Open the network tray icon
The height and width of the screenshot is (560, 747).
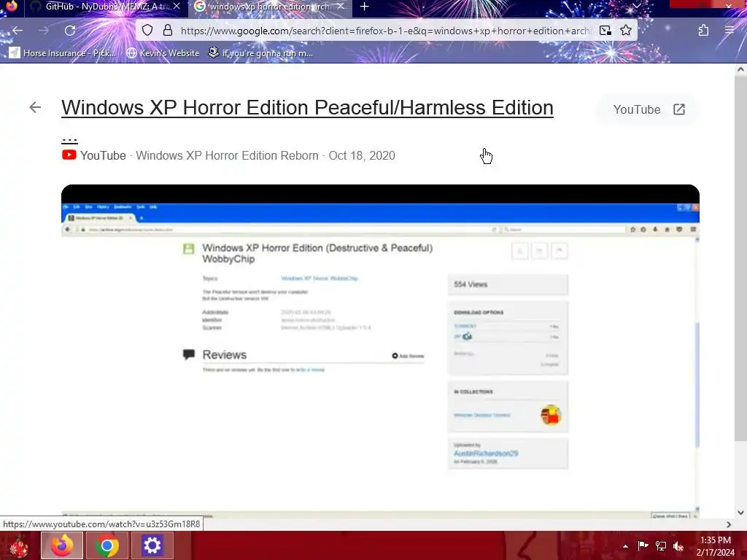(661, 545)
